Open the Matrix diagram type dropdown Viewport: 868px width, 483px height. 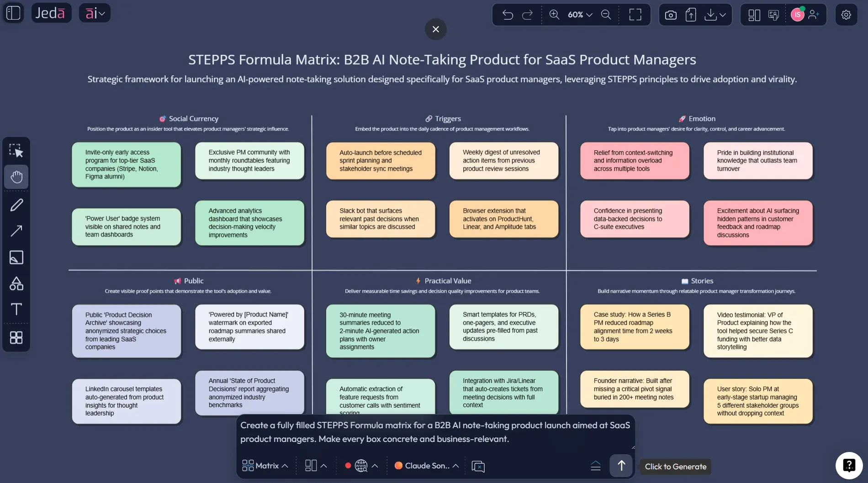pyautogui.click(x=264, y=466)
